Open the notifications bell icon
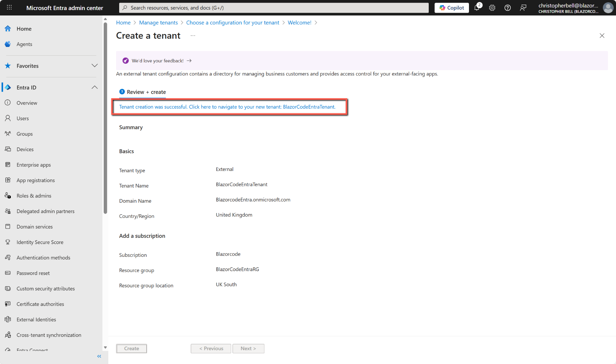 click(x=477, y=8)
